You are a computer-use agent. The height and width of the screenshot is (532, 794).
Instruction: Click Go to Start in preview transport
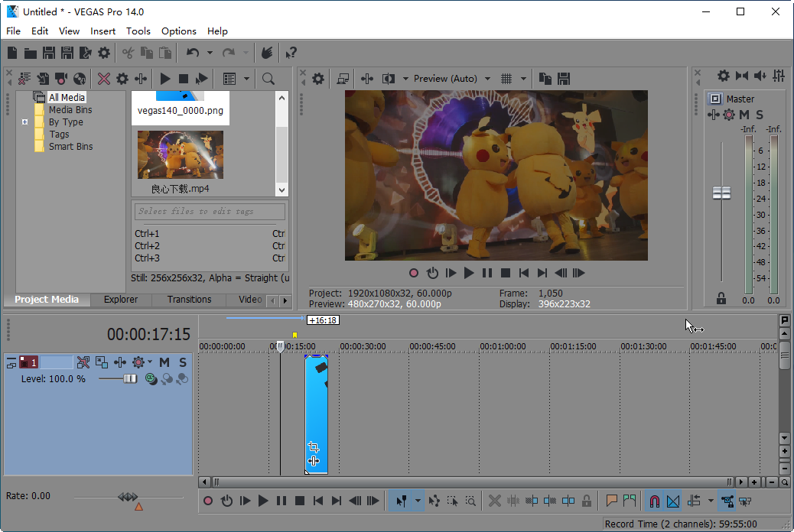point(523,273)
